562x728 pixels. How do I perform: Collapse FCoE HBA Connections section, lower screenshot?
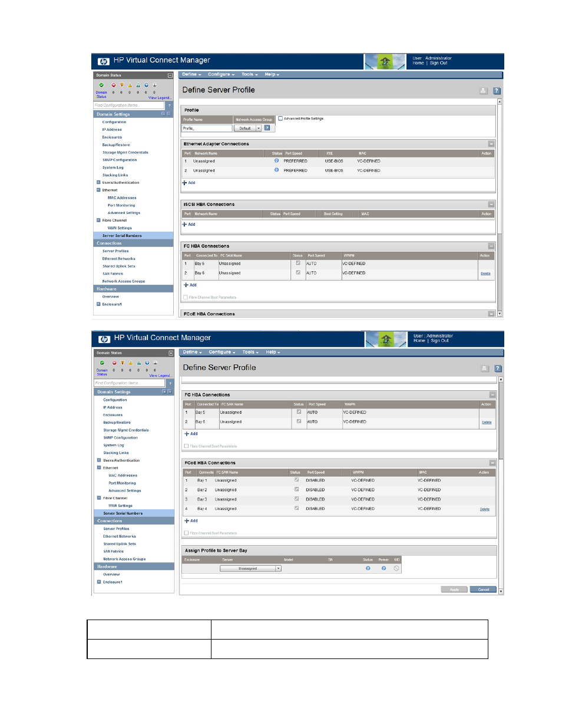492,463
